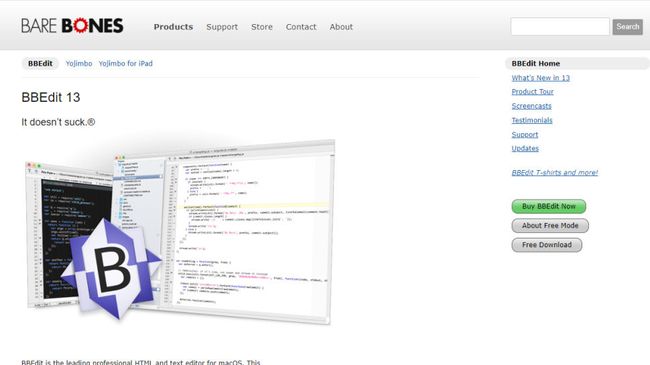Go to the Store page

pyautogui.click(x=262, y=27)
